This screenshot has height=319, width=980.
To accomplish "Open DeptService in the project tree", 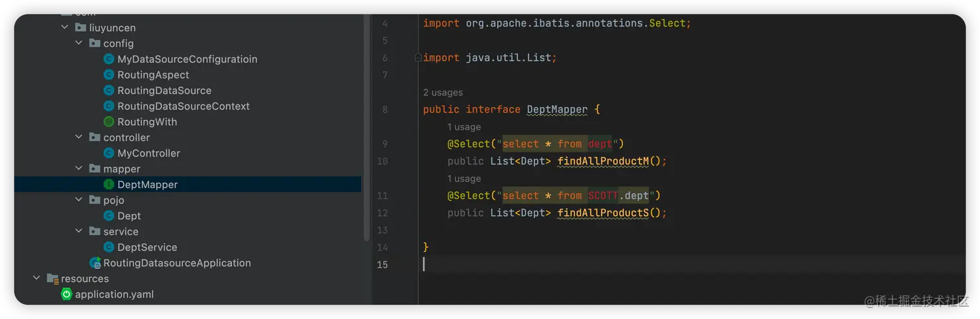I will pyautogui.click(x=147, y=247).
